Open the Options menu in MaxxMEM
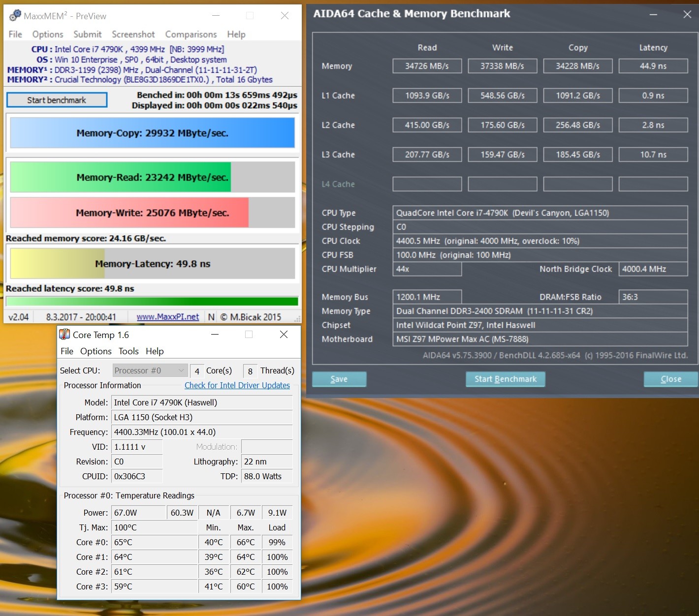This screenshot has height=616, width=699. 48,34
